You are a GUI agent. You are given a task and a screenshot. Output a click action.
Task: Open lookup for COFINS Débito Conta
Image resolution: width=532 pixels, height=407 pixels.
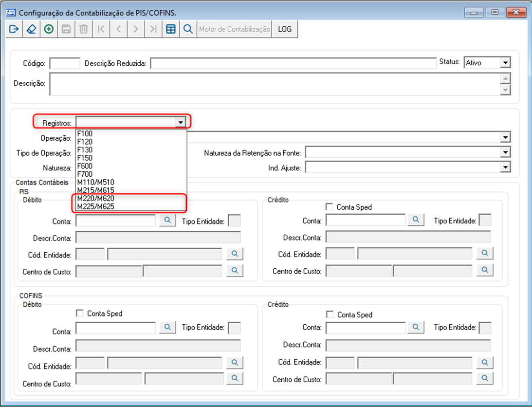[x=167, y=327]
